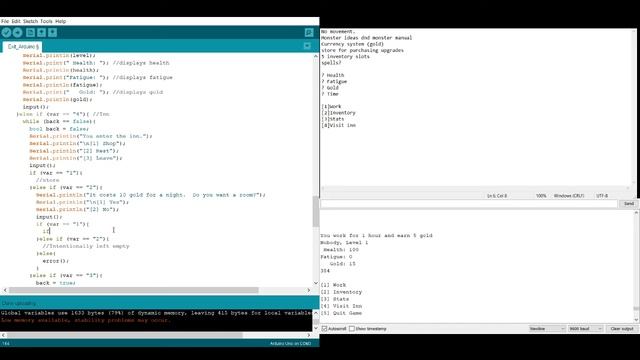Select the Exit_Arduino sketch tab
640x360 pixels.
pos(23,47)
